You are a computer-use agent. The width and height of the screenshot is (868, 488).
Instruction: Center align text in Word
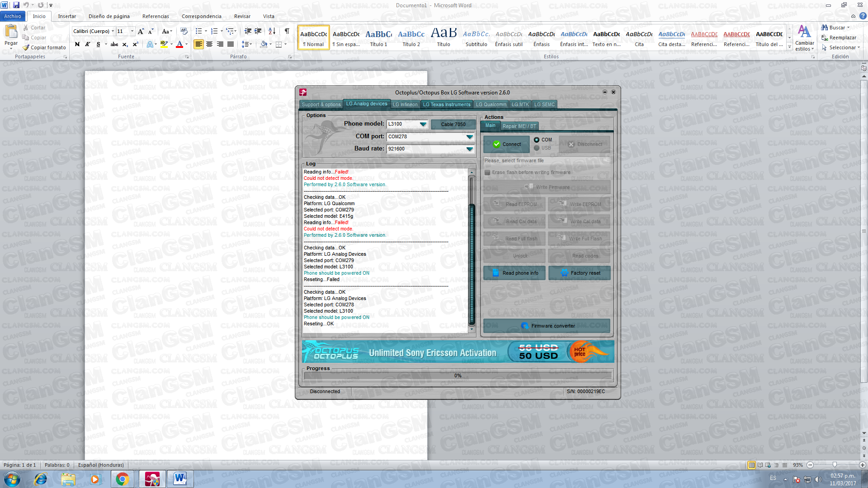pos(209,44)
